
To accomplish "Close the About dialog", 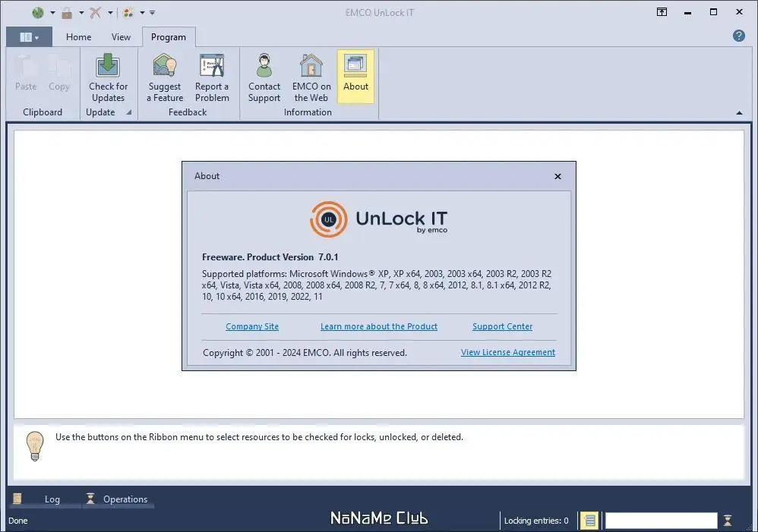I will (x=557, y=176).
